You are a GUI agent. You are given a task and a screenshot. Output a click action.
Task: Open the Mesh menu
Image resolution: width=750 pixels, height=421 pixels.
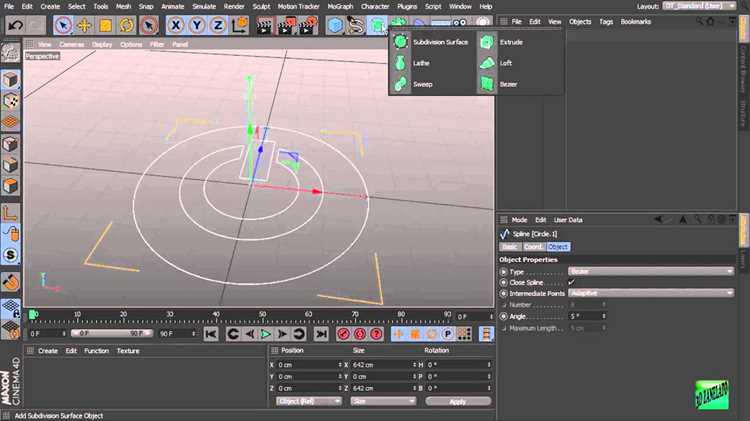123,6
